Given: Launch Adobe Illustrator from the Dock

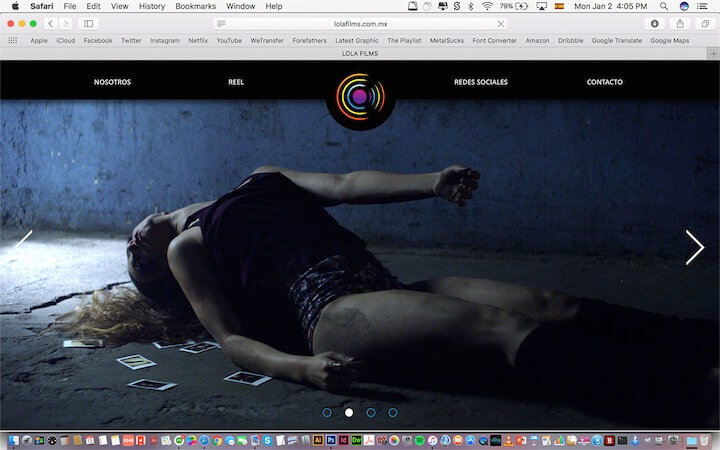Looking at the screenshot, I should pyautogui.click(x=318, y=441).
